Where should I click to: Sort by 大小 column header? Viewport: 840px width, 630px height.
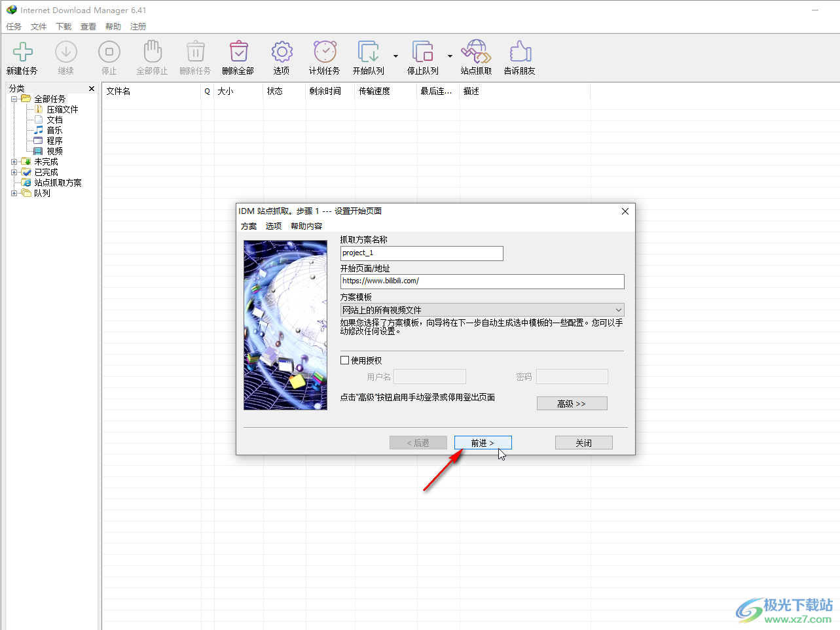click(x=239, y=92)
